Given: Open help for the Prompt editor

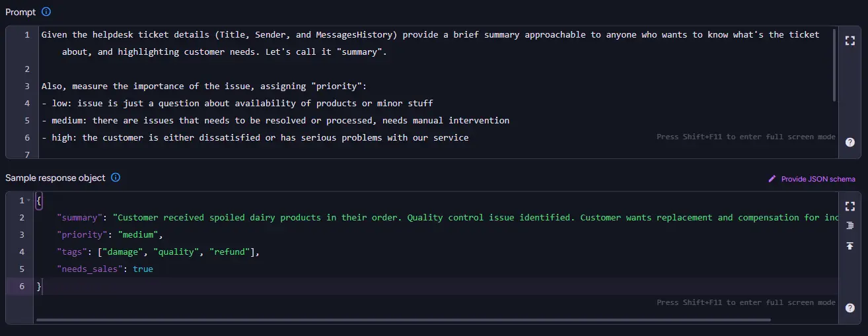Looking at the screenshot, I should click(850, 142).
